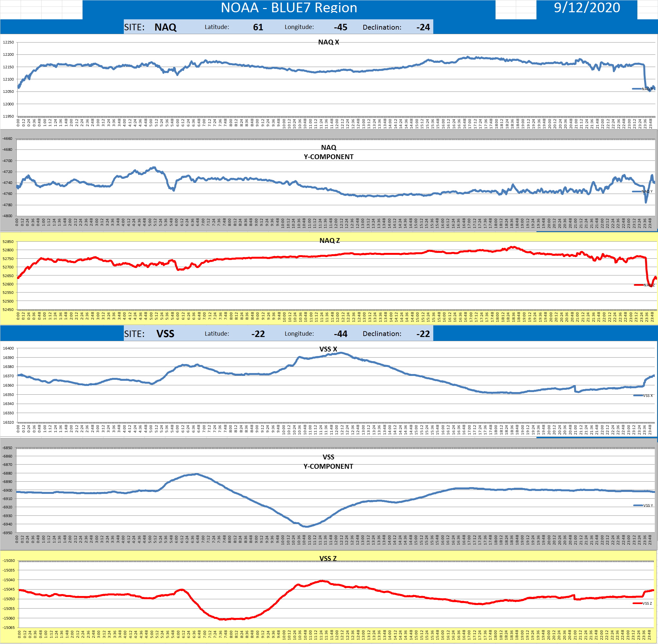Click the NAQ X chart title
The height and width of the screenshot is (644, 658).
pyautogui.click(x=328, y=42)
